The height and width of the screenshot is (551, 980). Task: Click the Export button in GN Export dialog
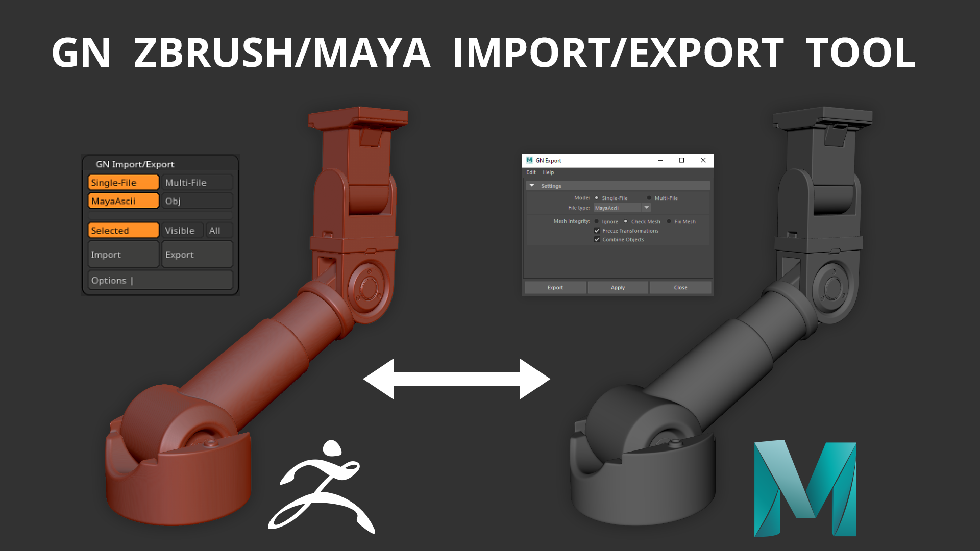coord(555,287)
